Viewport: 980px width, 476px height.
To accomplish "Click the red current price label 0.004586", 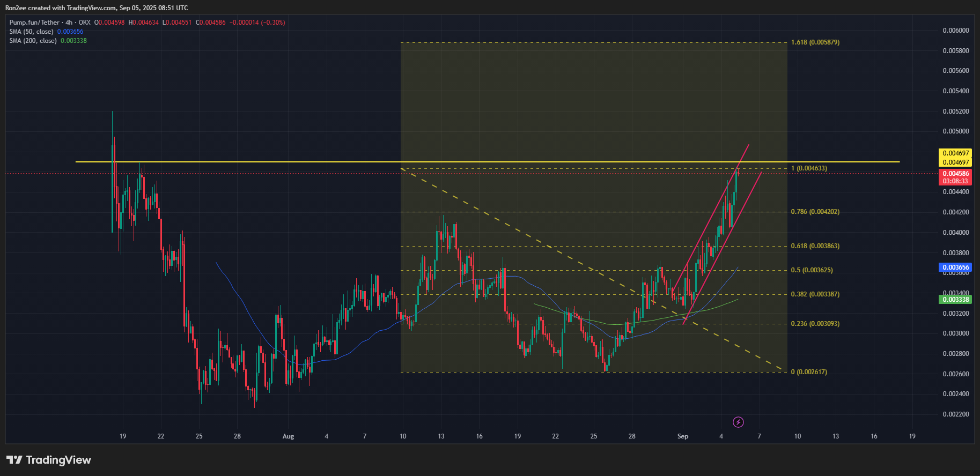I will pos(955,174).
